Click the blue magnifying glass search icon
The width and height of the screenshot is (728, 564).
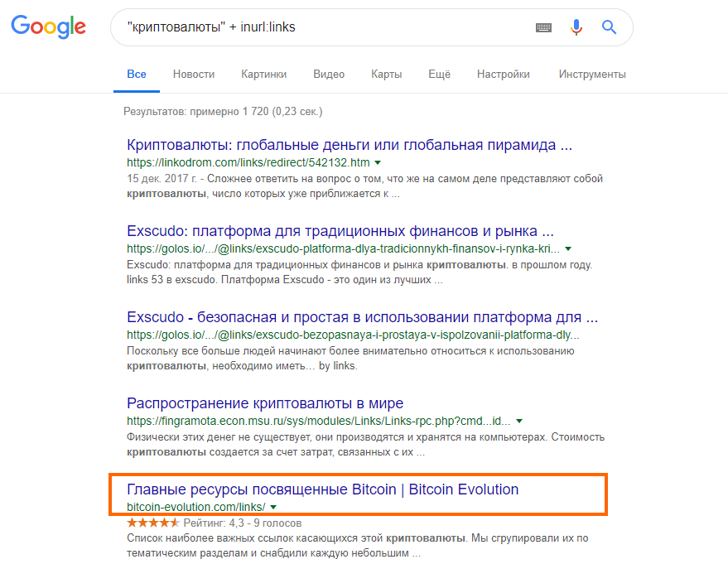tap(609, 27)
